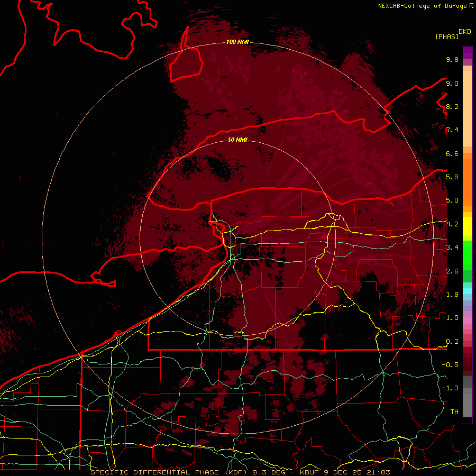Click the -1.3 color scale value

(450, 388)
